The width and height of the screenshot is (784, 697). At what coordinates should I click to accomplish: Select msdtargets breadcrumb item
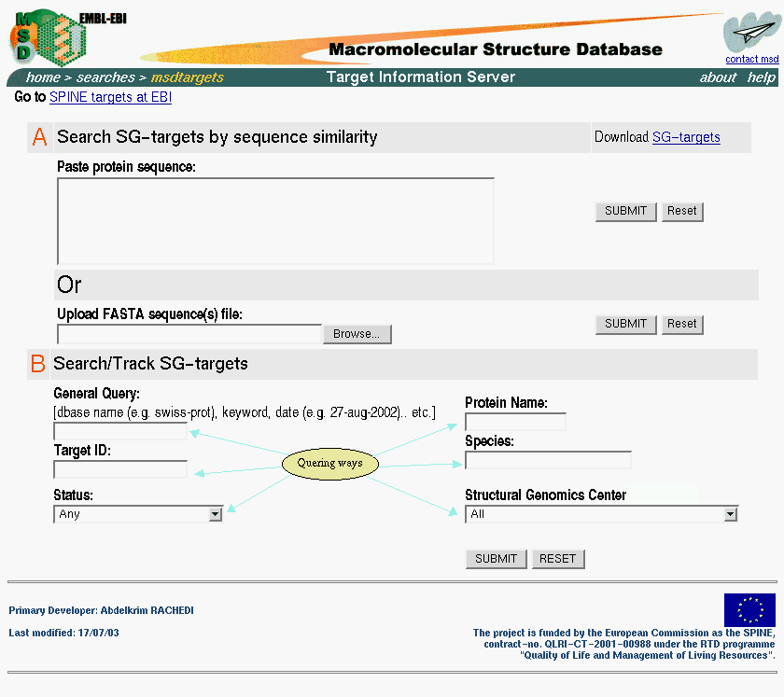coord(188,77)
